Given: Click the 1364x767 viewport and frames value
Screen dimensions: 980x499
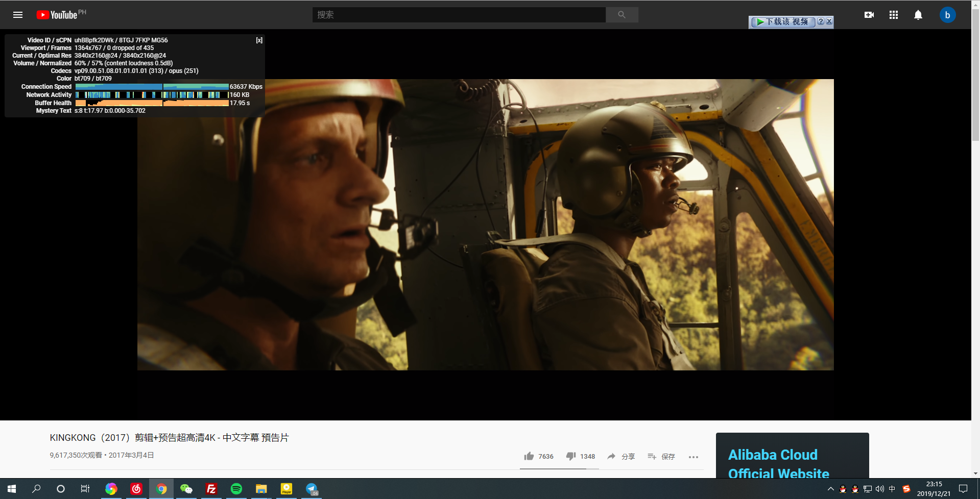Looking at the screenshot, I should (x=114, y=48).
